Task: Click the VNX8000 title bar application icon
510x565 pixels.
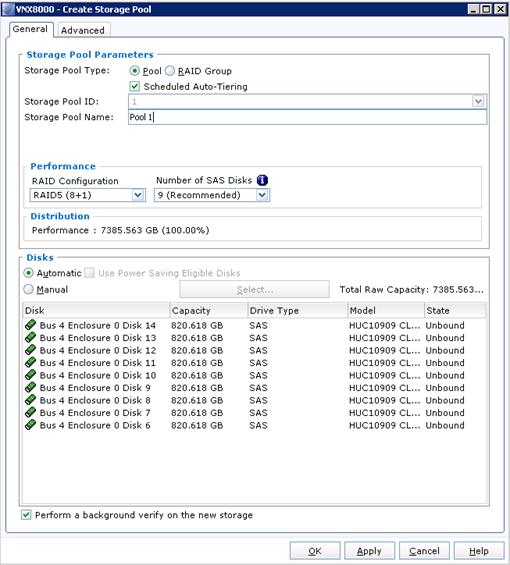Action: [x=8, y=9]
